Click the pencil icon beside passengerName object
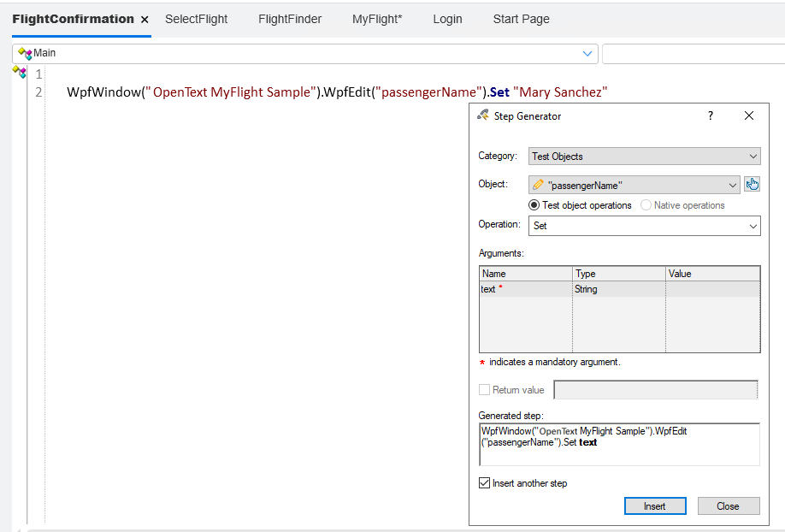Screen dimensions: 785x532 coord(538,185)
